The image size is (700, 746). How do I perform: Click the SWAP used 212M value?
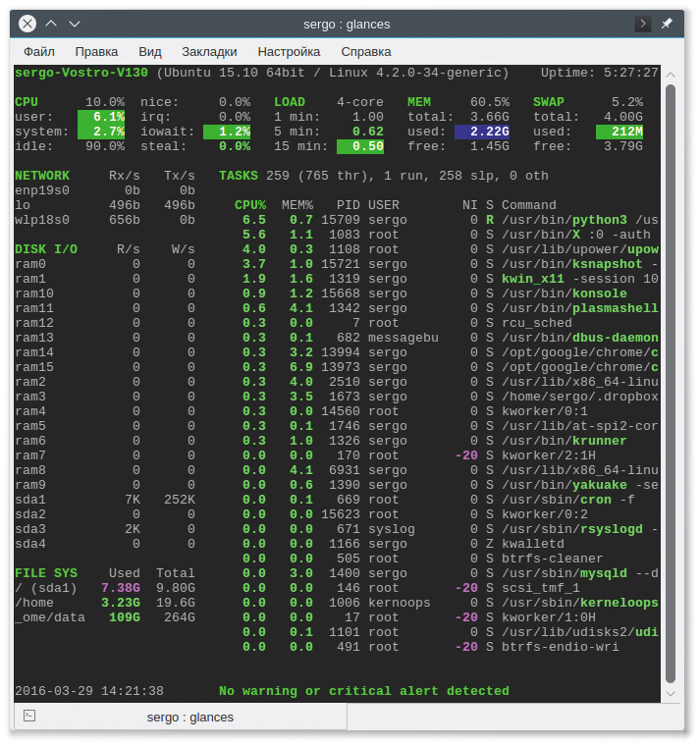[x=619, y=132]
